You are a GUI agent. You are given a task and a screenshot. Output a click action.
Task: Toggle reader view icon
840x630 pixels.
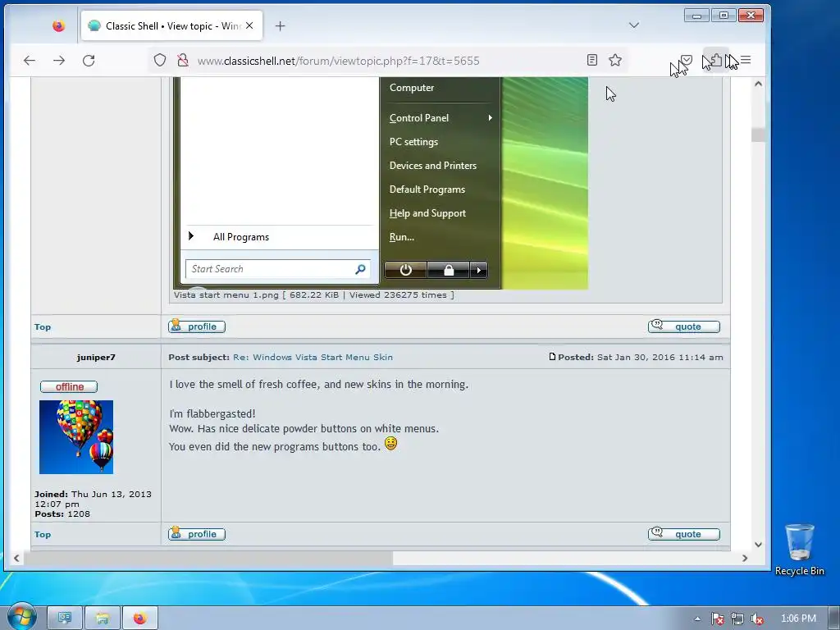(x=592, y=60)
